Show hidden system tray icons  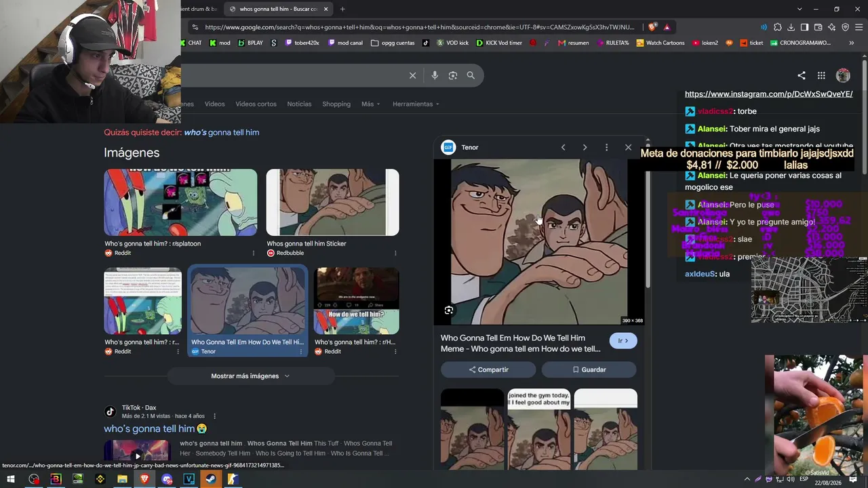(x=747, y=479)
